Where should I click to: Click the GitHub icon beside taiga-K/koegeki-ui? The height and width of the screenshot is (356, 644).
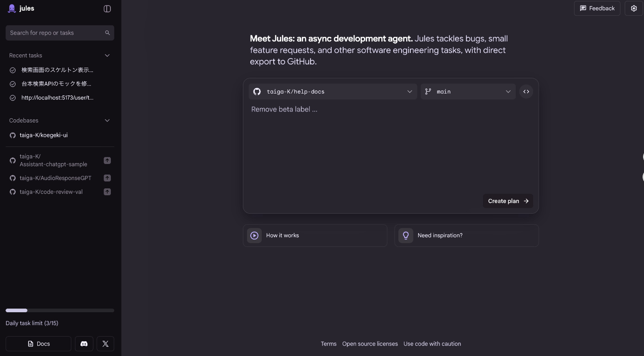tap(13, 135)
